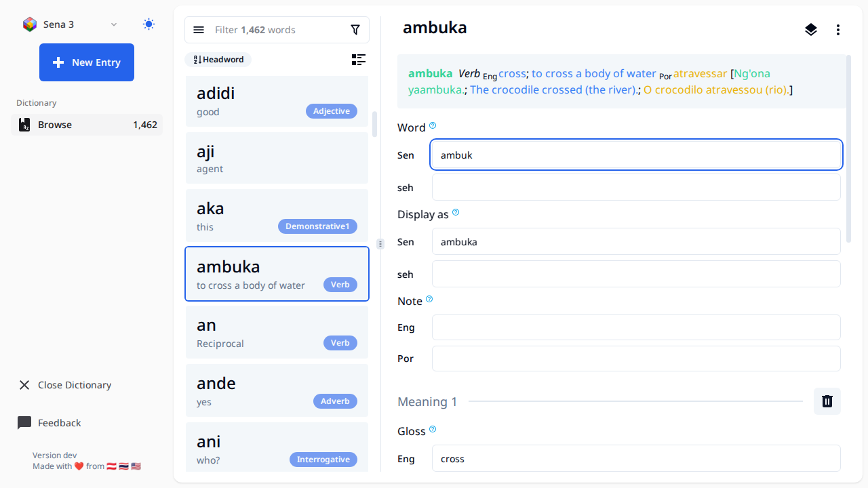The height and width of the screenshot is (488, 868).
Task: Expand the Sena 3 dictionary dropdown
Action: tap(113, 24)
